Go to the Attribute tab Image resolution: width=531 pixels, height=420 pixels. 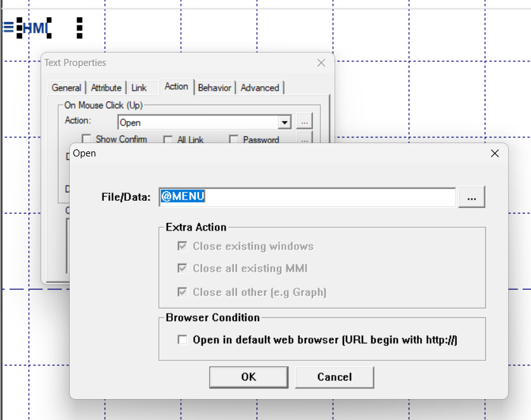click(x=106, y=88)
